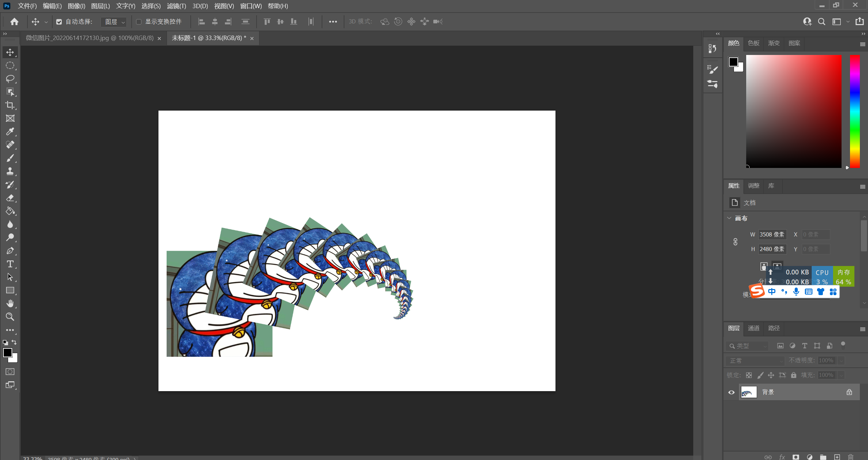This screenshot has height=460, width=868.
Task: Disable the auto-select checkbox
Action: (x=59, y=22)
